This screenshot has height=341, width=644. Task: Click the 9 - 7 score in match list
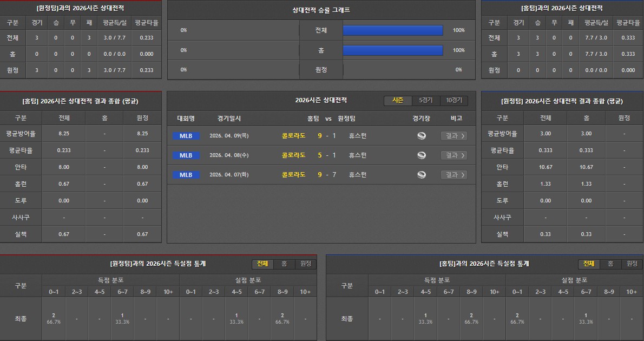click(x=327, y=175)
